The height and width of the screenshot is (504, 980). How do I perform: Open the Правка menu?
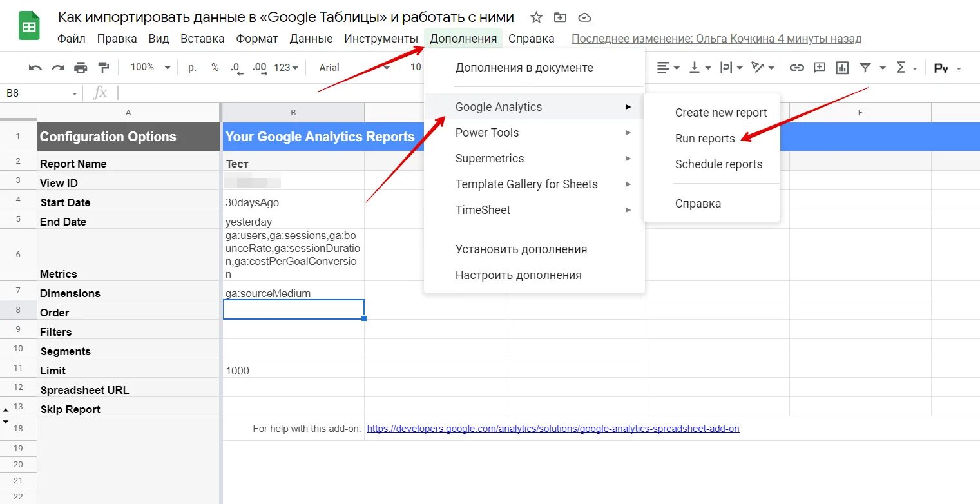coord(117,39)
